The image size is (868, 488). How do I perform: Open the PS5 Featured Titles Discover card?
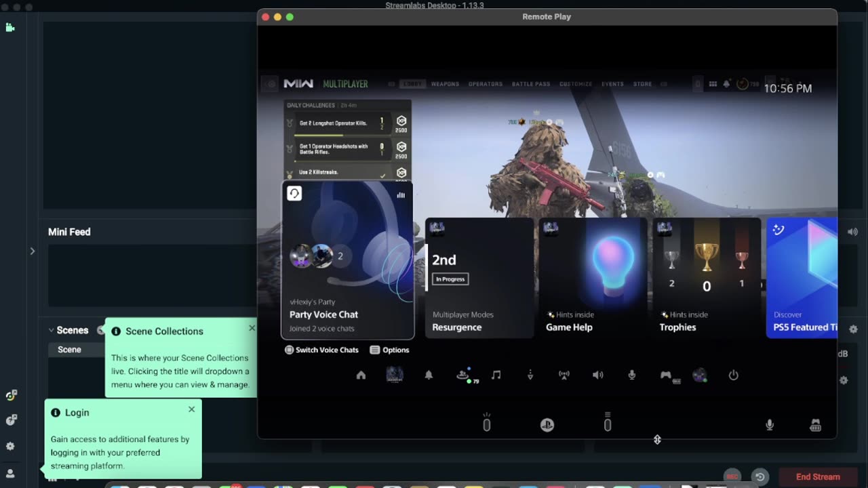click(802, 278)
